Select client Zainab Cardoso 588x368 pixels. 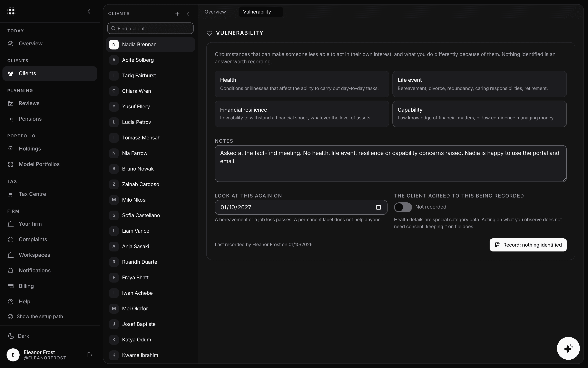coord(150,184)
